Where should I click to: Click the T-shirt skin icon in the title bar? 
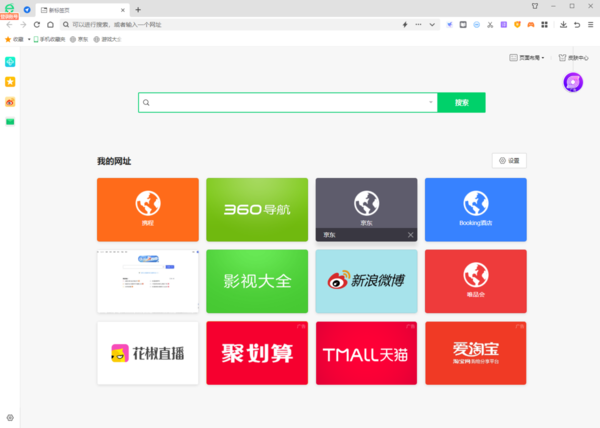click(535, 6)
